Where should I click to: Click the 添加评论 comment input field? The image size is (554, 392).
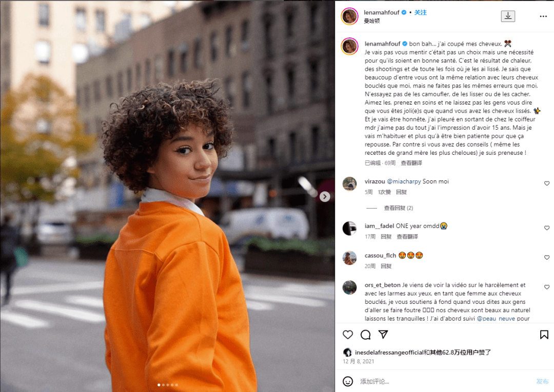[x=445, y=381]
